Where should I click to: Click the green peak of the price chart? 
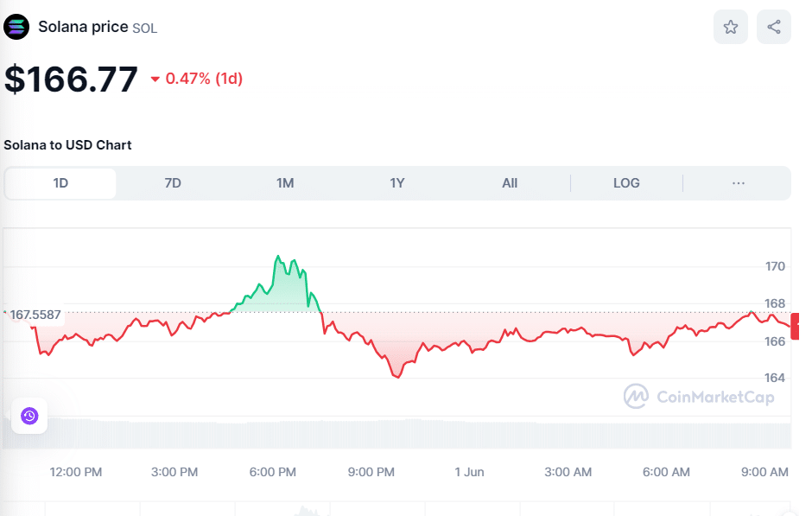277,257
